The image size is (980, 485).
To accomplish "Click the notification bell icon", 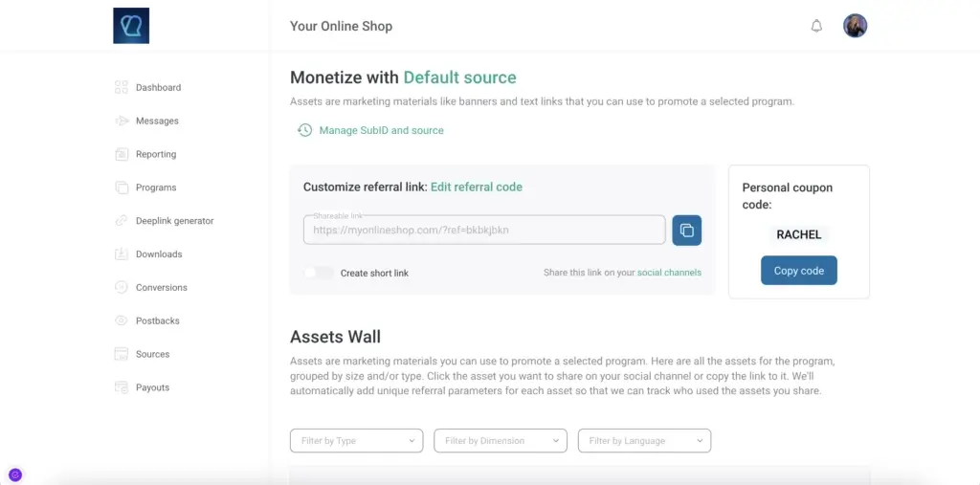I will coord(816,26).
